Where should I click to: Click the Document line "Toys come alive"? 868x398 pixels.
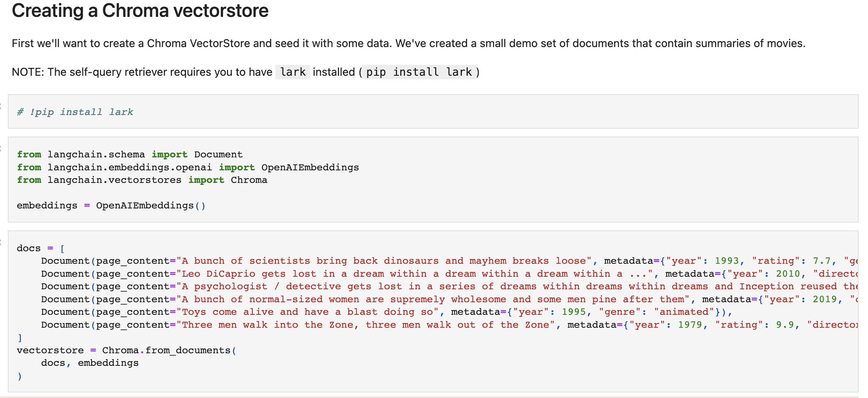(387, 312)
